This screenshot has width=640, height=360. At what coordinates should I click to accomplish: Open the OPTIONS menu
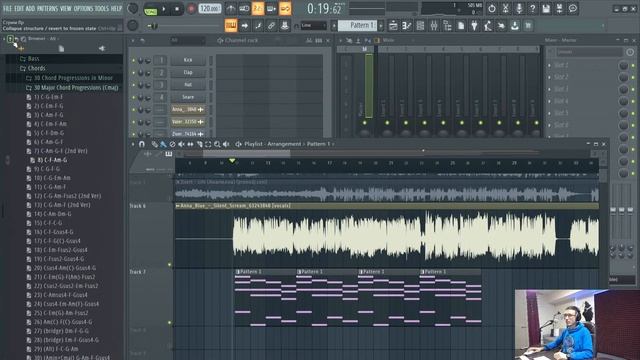83,8
